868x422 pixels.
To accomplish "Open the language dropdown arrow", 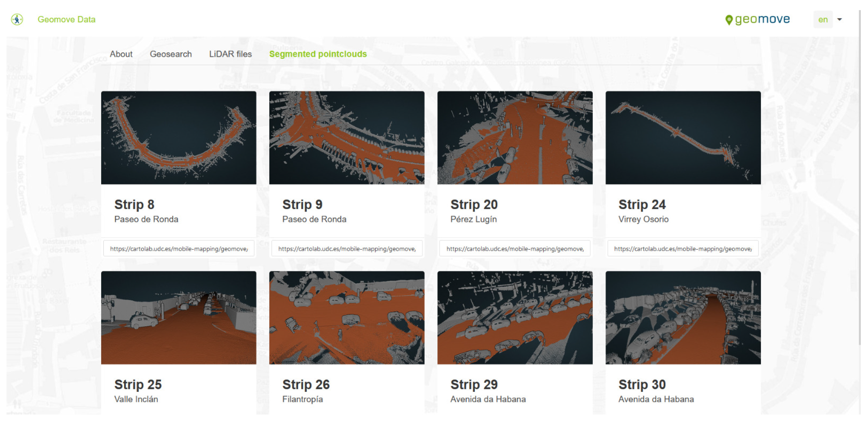I will (839, 20).
